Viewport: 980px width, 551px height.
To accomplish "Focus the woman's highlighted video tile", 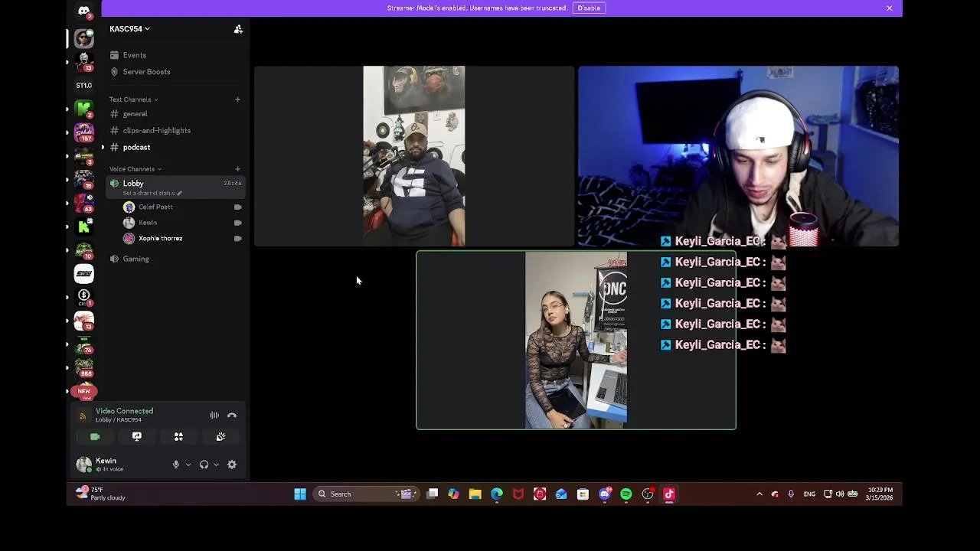I will pos(576,341).
